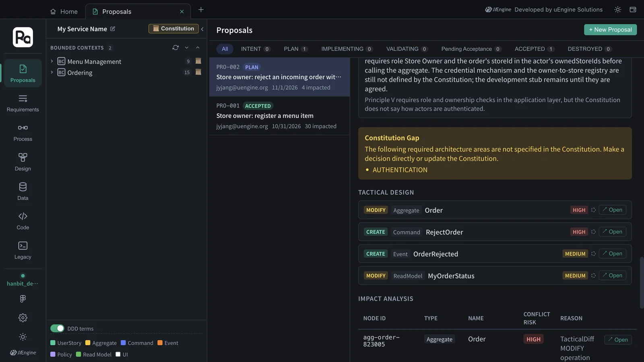644x362 pixels.
Task: Open the OrderRejected event item
Action: [x=612, y=254]
